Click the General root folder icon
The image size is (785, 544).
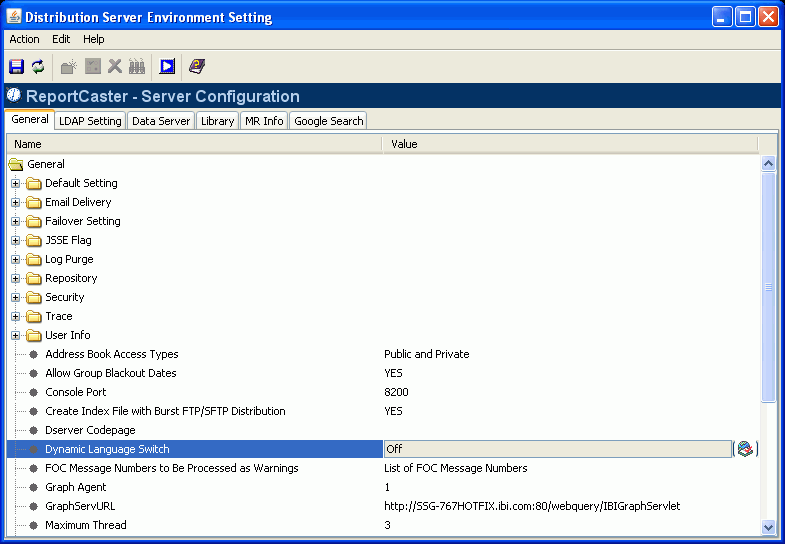(16, 164)
